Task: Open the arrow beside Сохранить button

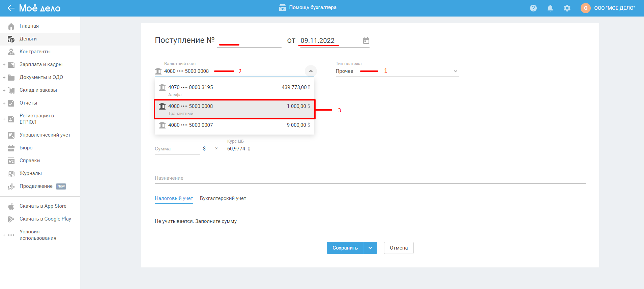Action: coord(370,248)
